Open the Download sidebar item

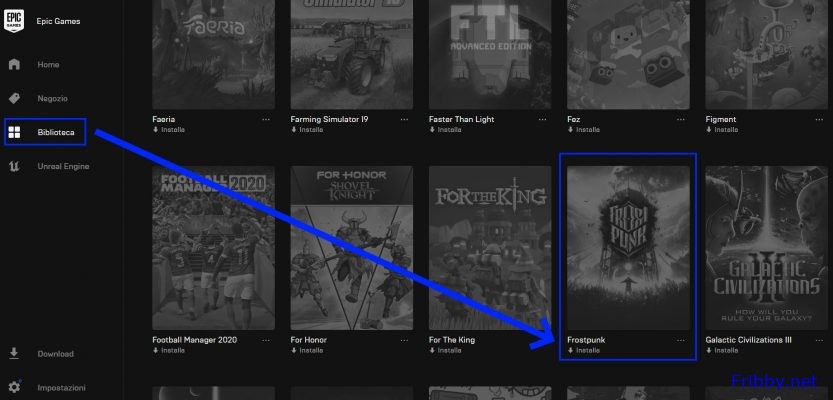[56, 354]
